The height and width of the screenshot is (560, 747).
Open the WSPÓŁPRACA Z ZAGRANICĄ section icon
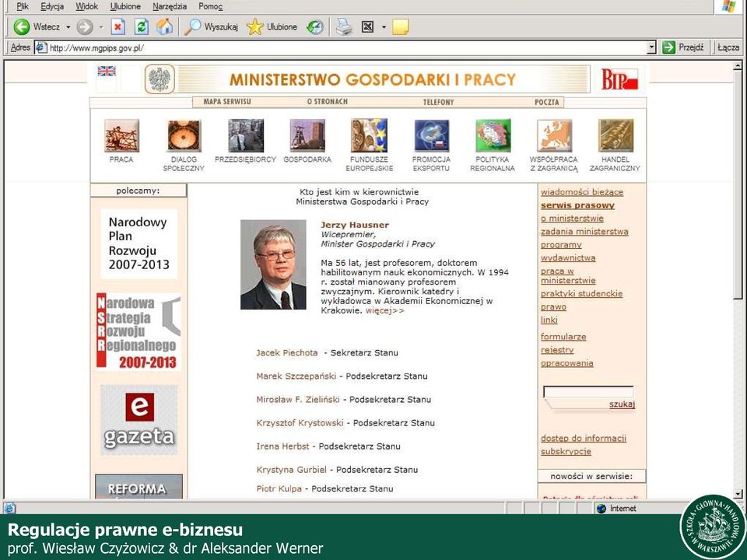tap(554, 135)
